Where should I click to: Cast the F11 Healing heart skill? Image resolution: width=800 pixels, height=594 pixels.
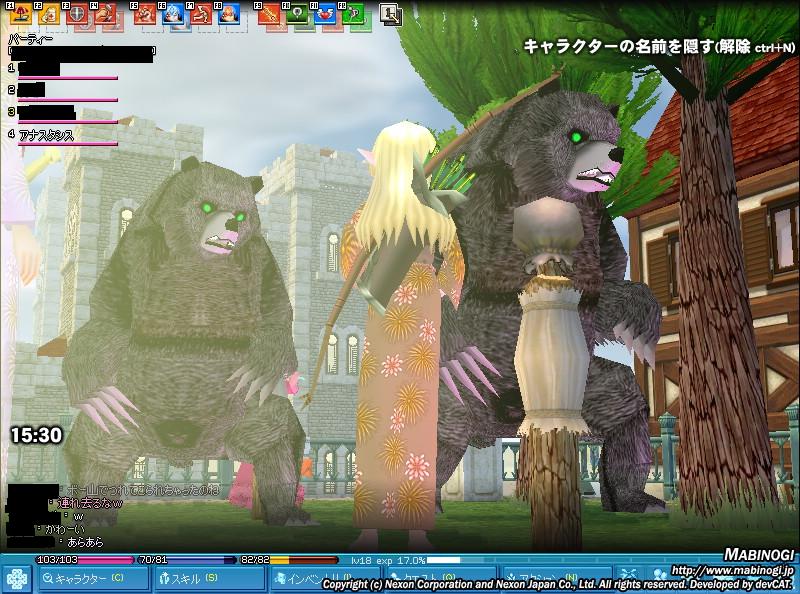325,14
